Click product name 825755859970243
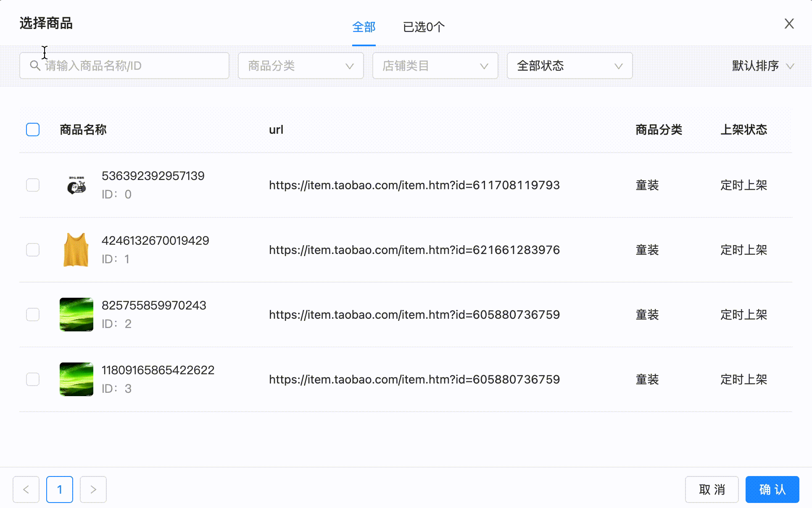The height and width of the screenshot is (508, 812). (x=154, y=305)
